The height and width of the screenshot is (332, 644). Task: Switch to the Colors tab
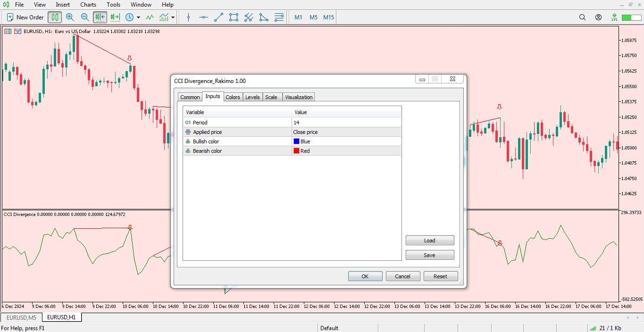233,97
